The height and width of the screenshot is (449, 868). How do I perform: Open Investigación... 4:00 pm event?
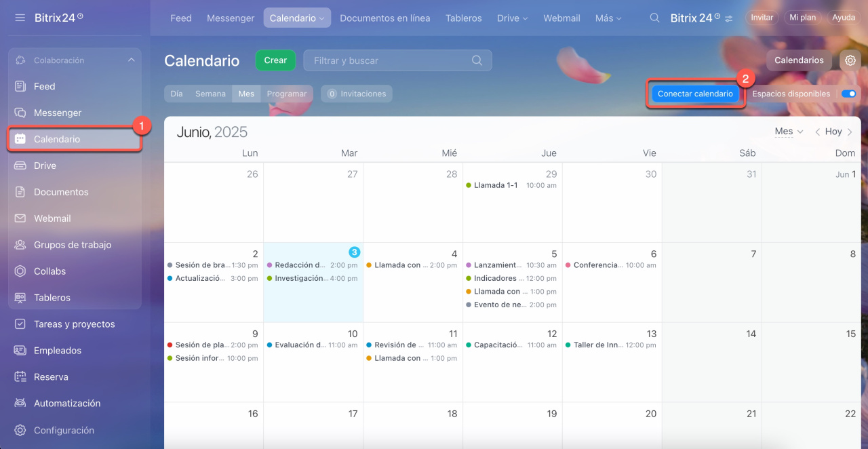(312, 278)
